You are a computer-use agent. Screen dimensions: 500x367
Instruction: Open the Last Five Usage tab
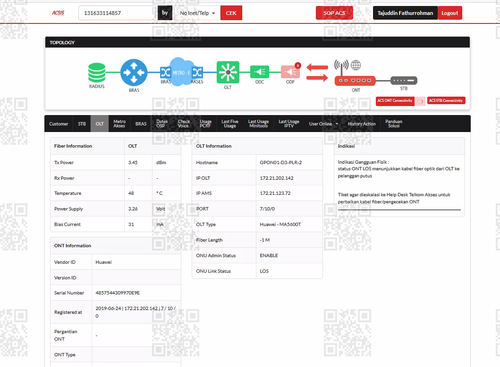click(x=230, y=124)
